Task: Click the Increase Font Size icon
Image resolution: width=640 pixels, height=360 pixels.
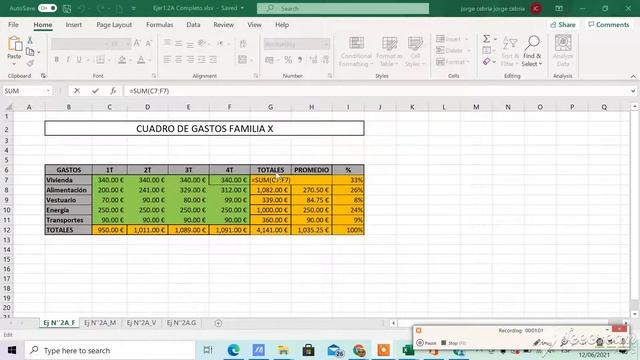Action: click(137, 43)
